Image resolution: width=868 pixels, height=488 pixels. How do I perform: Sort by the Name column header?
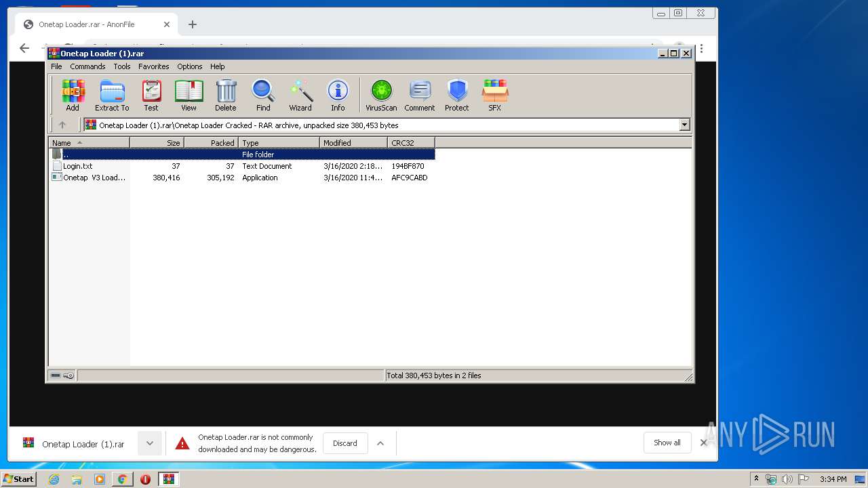tap(89, 142)
